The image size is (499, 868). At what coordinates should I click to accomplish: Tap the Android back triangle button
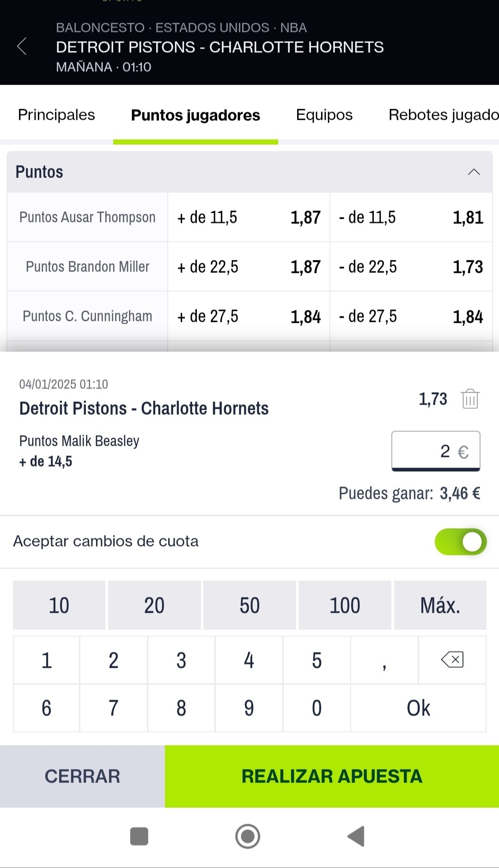356,836
